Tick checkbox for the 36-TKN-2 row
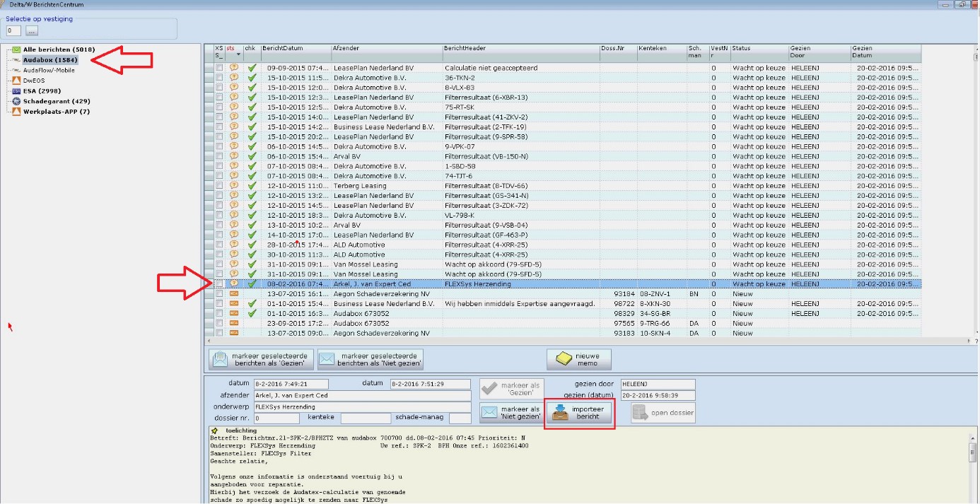Screen dimensions: 980x504 [219, 78]
